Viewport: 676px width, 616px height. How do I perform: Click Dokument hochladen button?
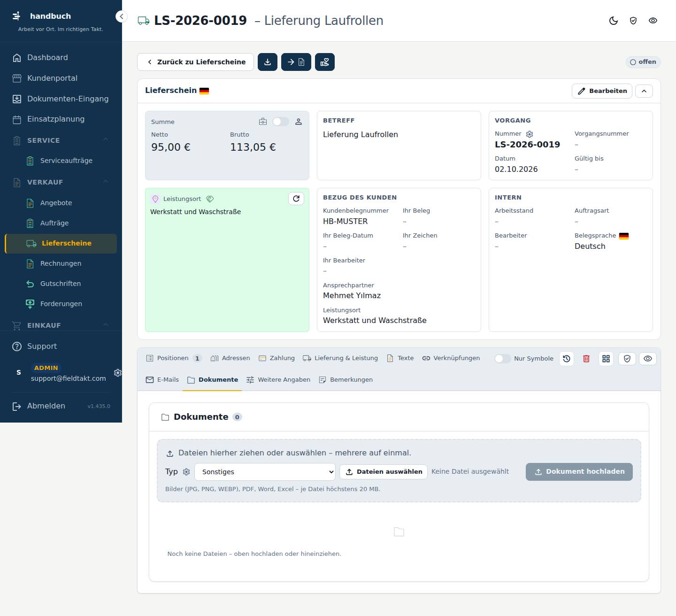[579, 472]
